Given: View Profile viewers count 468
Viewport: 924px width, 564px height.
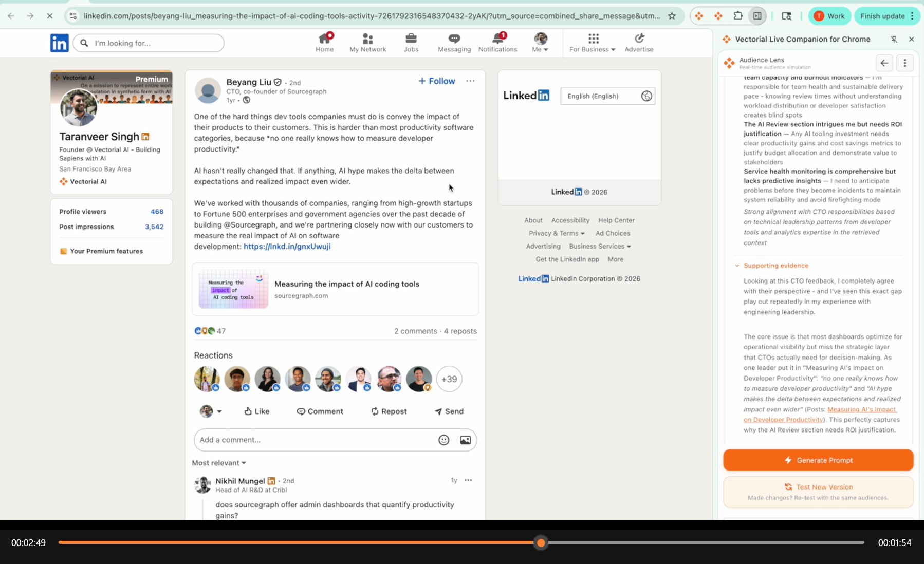Looking at the screenshot, I should (x=112, y=212).
